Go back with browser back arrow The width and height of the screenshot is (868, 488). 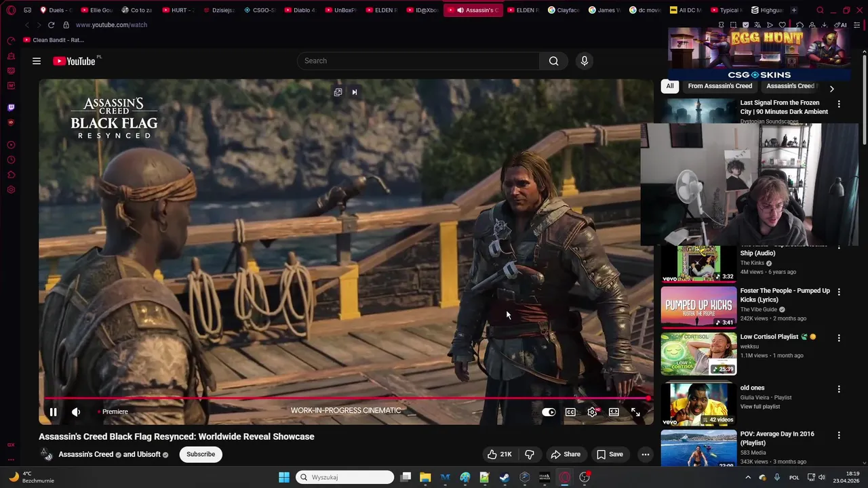click(27, 25)
